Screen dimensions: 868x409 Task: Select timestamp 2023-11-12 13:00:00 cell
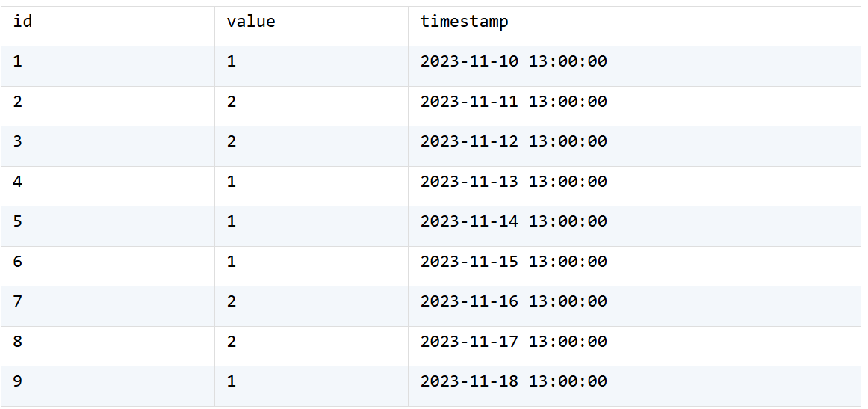634,146
